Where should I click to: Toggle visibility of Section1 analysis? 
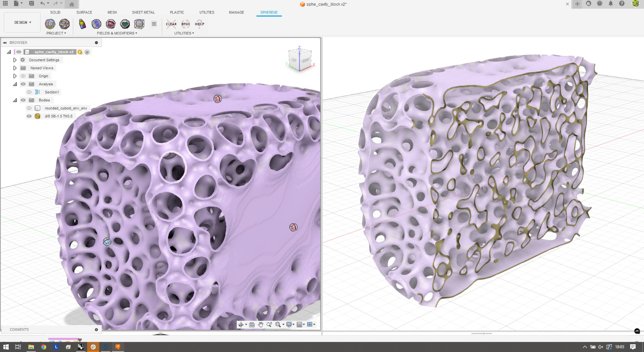point(29,92)
